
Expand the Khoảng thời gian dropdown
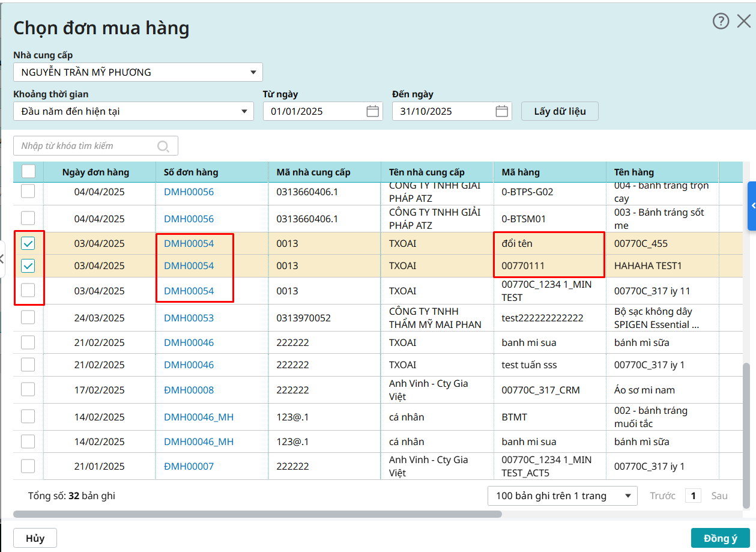(133, 111)
